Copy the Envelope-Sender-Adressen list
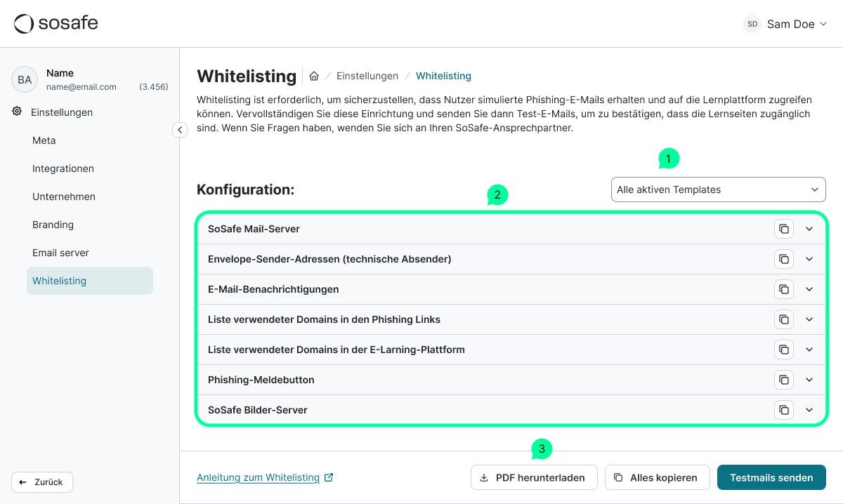The image size is (843, 504). pos(784,259)
